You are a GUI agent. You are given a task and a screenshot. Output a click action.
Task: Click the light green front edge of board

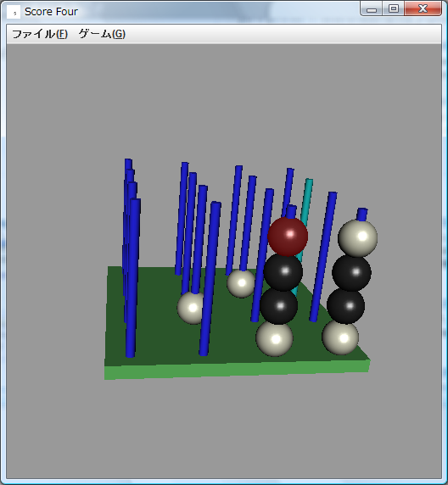[237, 370]
